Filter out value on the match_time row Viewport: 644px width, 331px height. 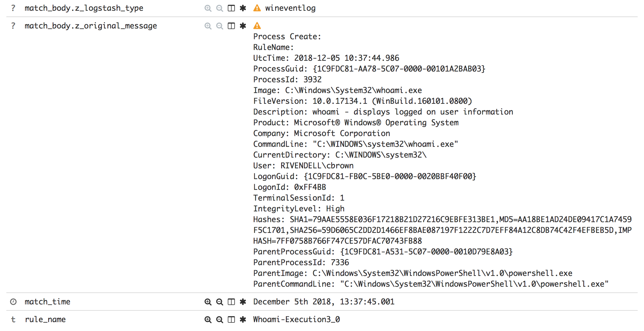coord(219,302)
